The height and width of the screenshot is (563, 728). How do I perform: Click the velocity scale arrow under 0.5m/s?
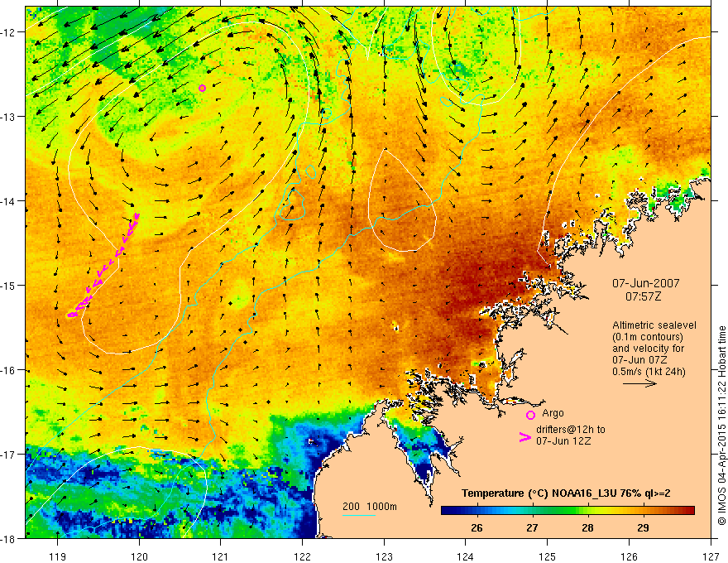(639, 383)
